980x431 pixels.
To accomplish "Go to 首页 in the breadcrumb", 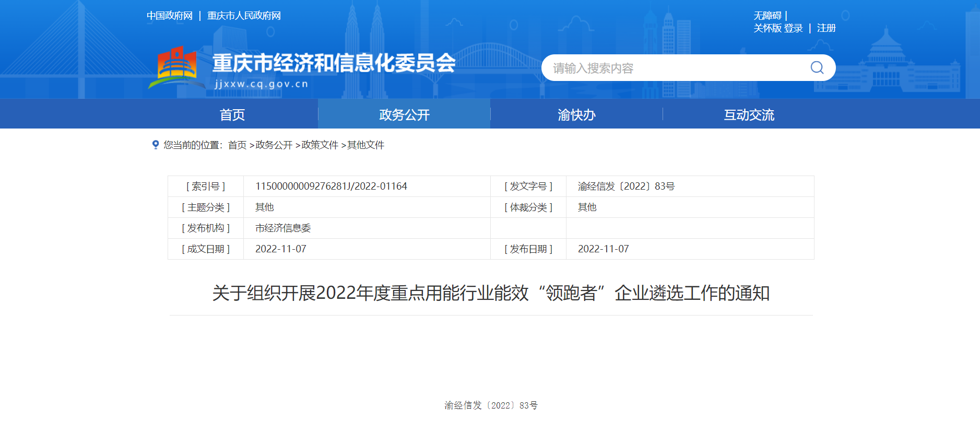I will coord(237,145).
